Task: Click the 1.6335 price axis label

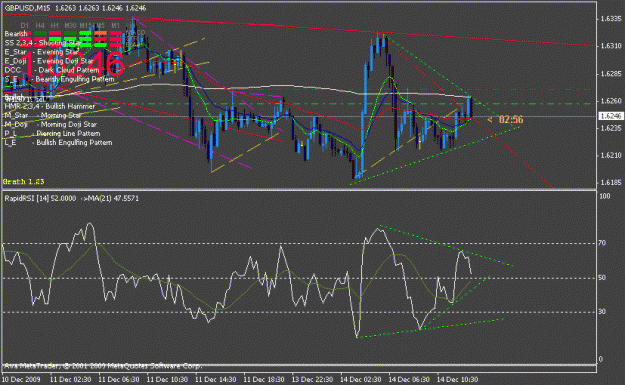Action: 611,19
